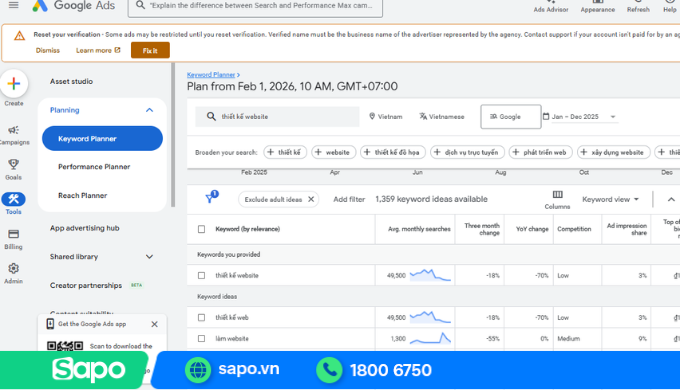The image size is (680, 390).
Task: Add 'dịch vụ trực tuyến' chip
Action: click(x=467, y=152)
